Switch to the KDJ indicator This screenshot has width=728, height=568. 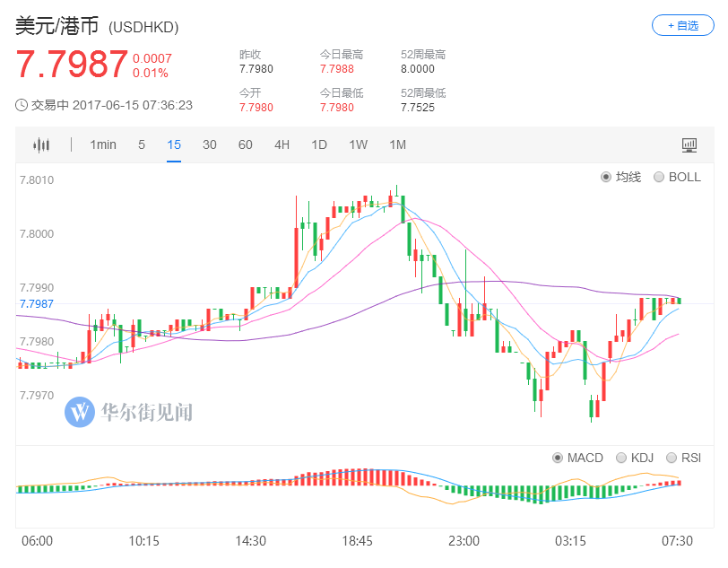click(622, 458)
